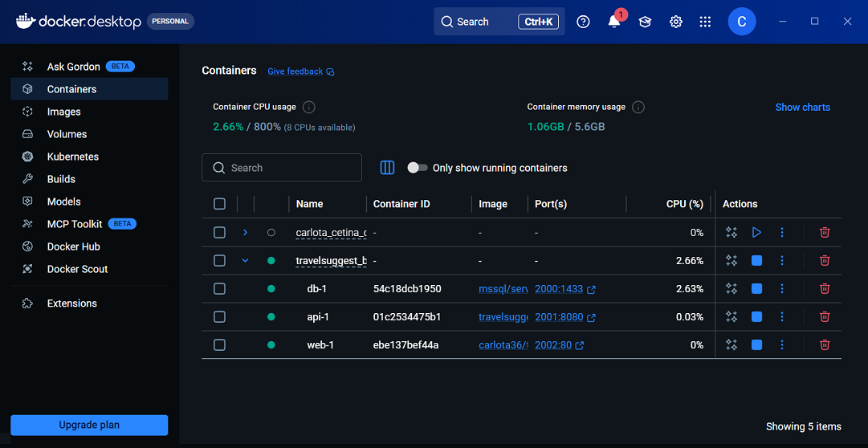The height and width of the screenshot is (448, 868).
Task: Open Kubernetes in sidebar
Action: 89,157
